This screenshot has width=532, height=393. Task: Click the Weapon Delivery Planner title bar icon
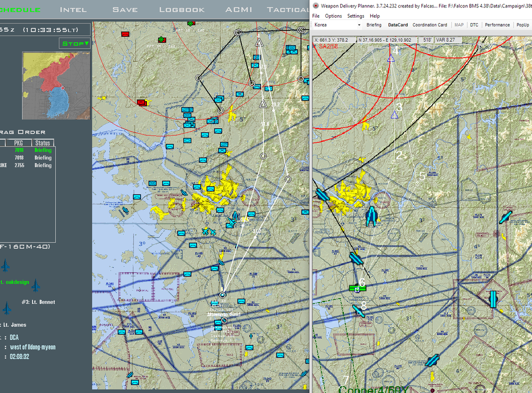click(x=316, y=5)
